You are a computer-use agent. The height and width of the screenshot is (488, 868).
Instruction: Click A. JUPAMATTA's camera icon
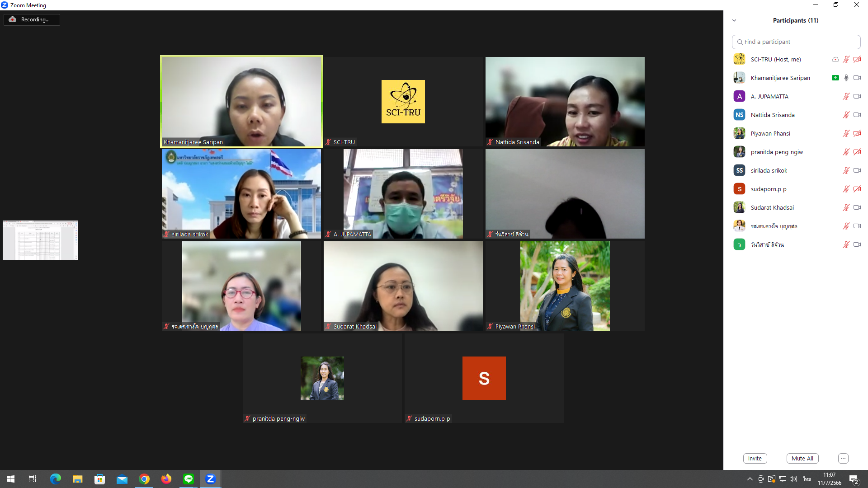(857, 96)
